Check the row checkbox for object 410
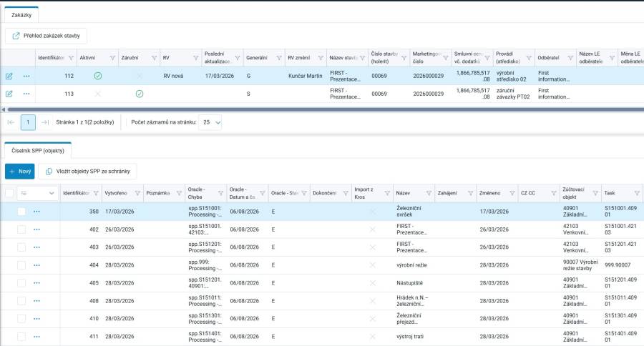The width and height of the screenshot is (644, 346). coord(21,319)
